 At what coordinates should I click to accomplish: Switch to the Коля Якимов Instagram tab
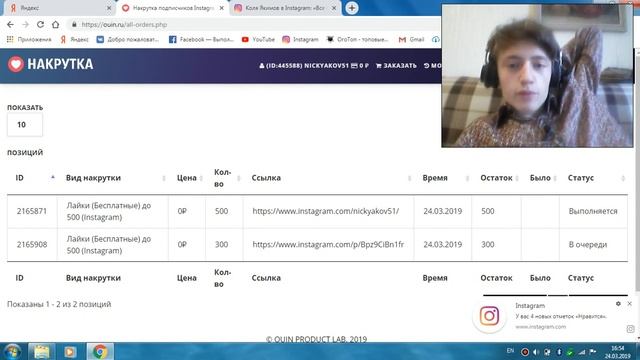click(284, 8)
